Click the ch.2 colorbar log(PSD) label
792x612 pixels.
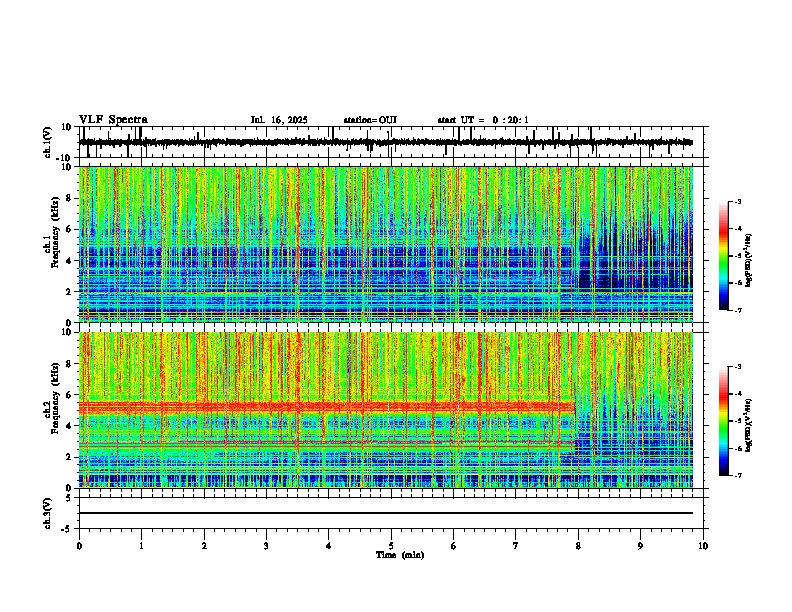(x=749, y=425)
